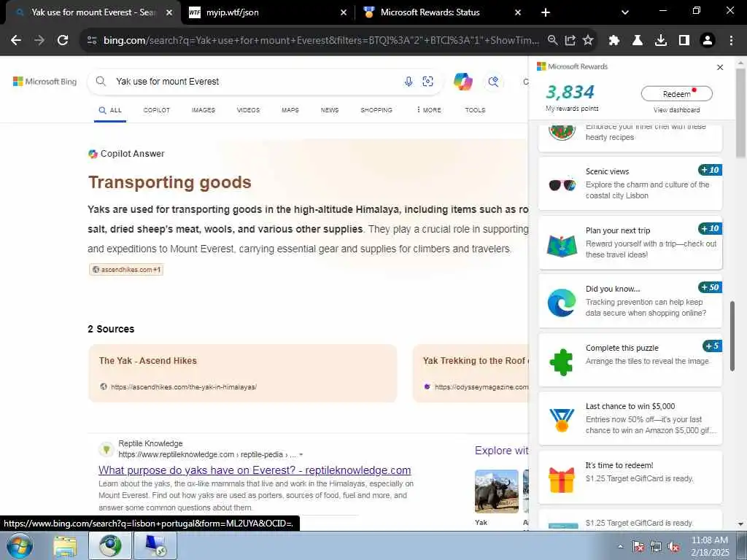Image resolution: width=747 pixels, height=560 pixels.
Task: Click the Redeem button
Action: pos(676,94)
